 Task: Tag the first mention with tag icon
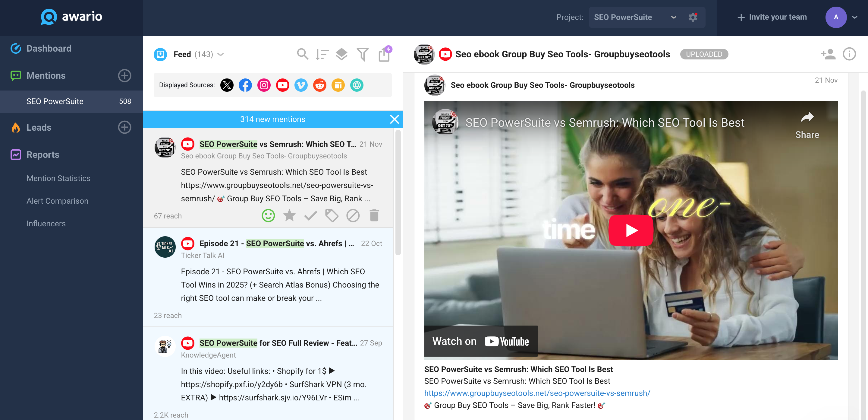click(x=332, y=215)
